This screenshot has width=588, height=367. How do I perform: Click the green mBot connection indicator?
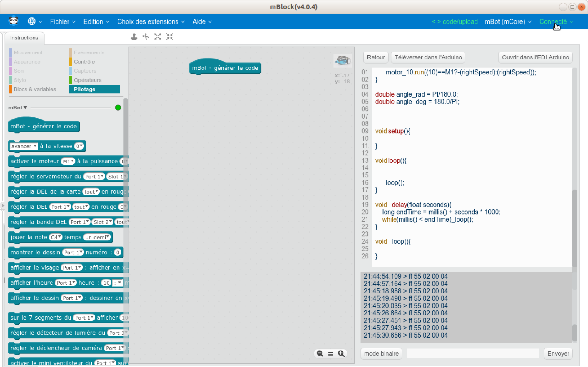tap(118, 108)
